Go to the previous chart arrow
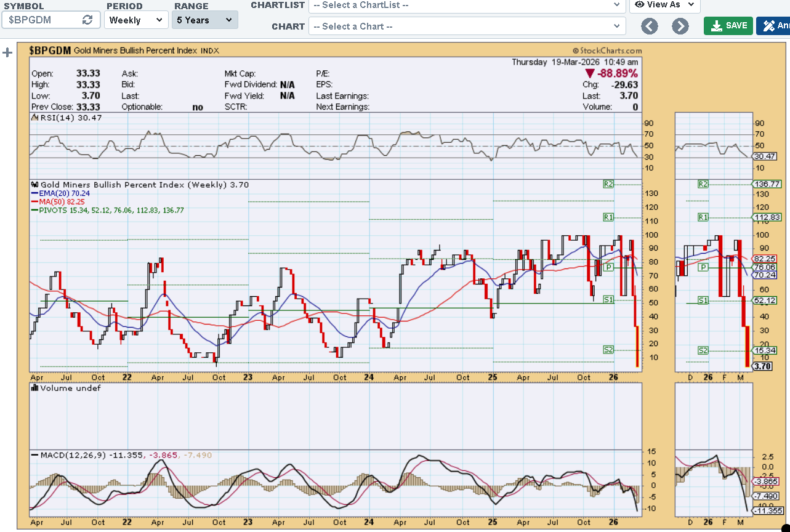Screen dimensions: 790x532 (x=650, y=26)
